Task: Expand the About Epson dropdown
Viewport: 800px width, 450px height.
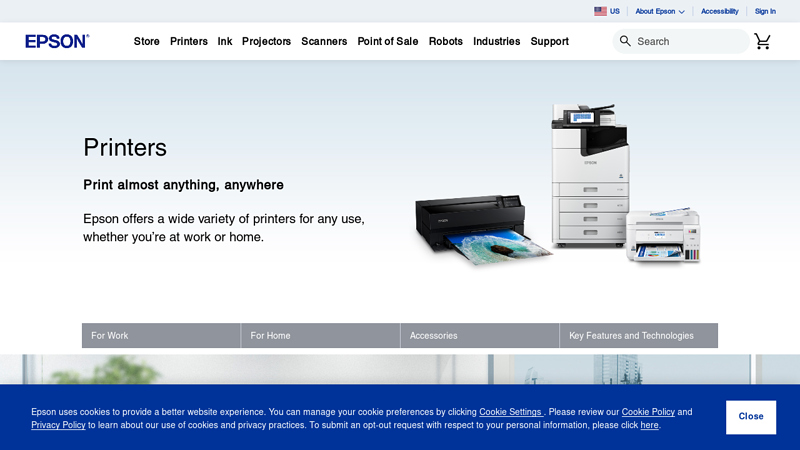Action: click(660, 11)
